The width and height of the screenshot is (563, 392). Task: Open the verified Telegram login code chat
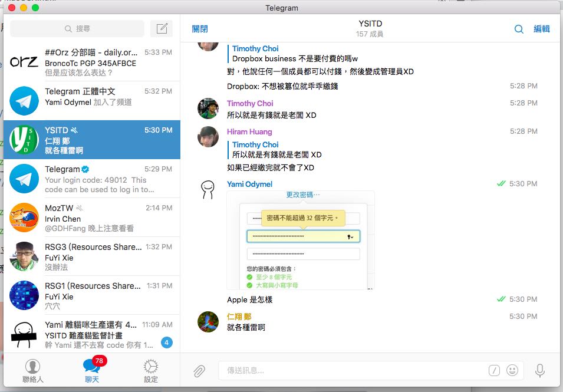[x=92, y=179]
